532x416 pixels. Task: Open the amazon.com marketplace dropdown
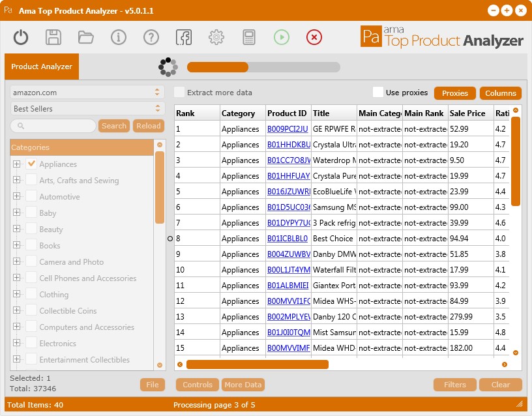click(87, 93)
